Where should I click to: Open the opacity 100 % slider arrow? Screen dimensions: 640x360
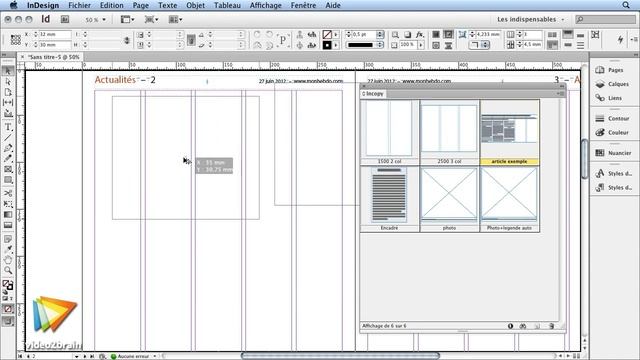click(x=421, y=45)
